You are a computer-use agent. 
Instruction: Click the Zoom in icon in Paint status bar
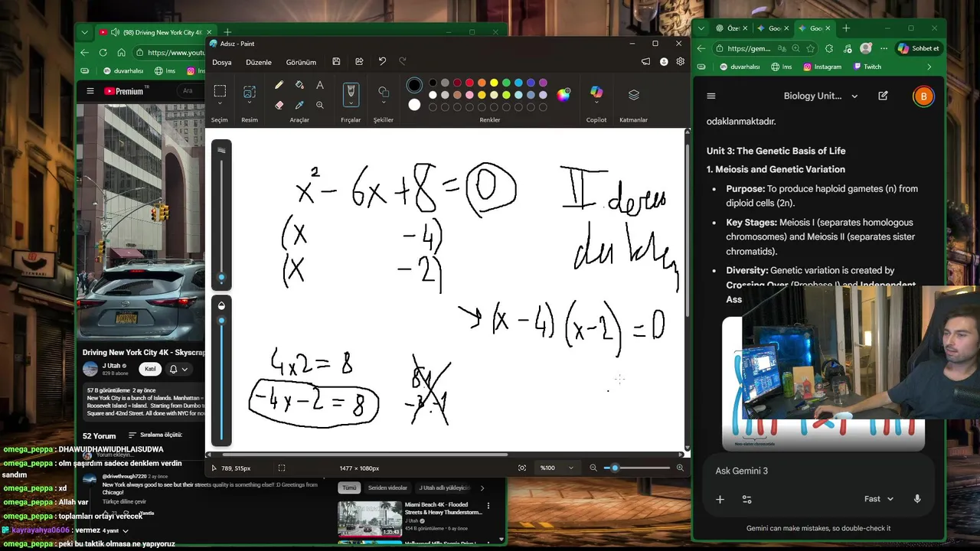680,468
